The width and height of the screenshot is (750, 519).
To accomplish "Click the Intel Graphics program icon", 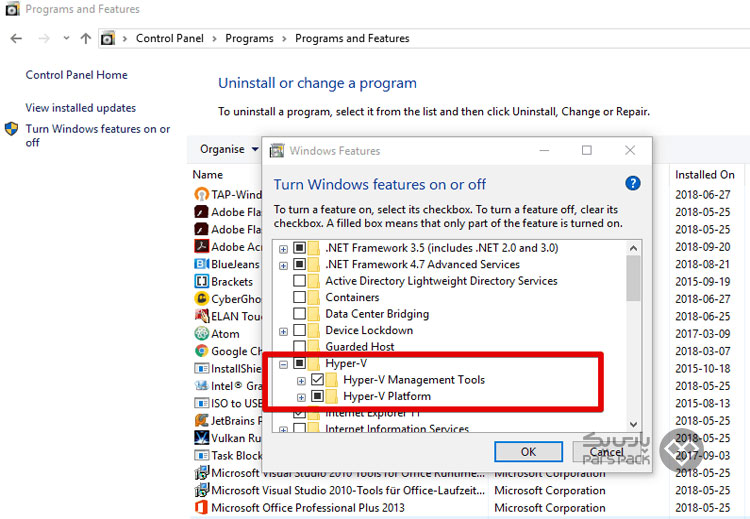I will (x=201, y=386).
